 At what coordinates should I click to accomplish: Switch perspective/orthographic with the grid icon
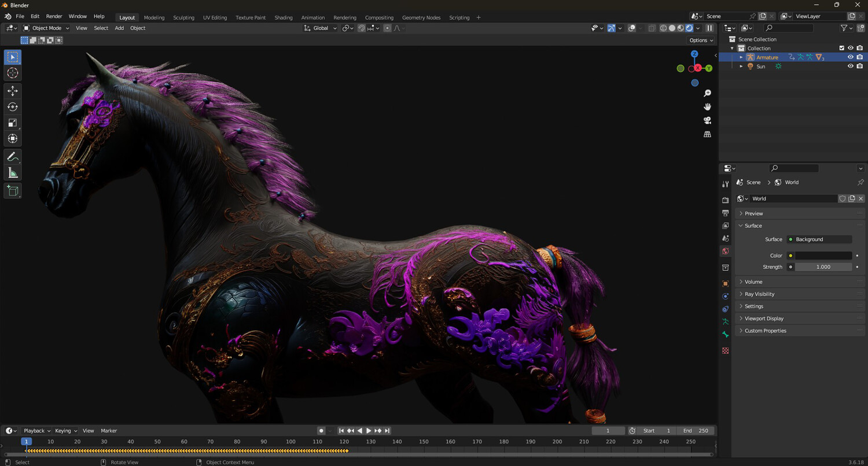point(707,134)
